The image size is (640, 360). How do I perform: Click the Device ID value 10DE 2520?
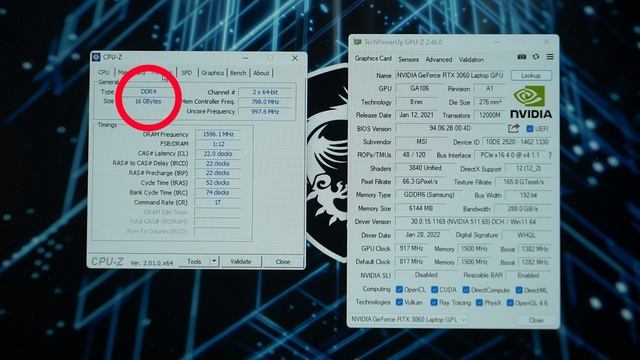coord(517,142)
